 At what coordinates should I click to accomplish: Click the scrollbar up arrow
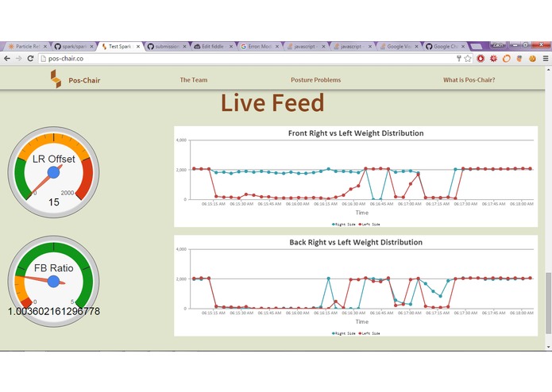[548, 70]
